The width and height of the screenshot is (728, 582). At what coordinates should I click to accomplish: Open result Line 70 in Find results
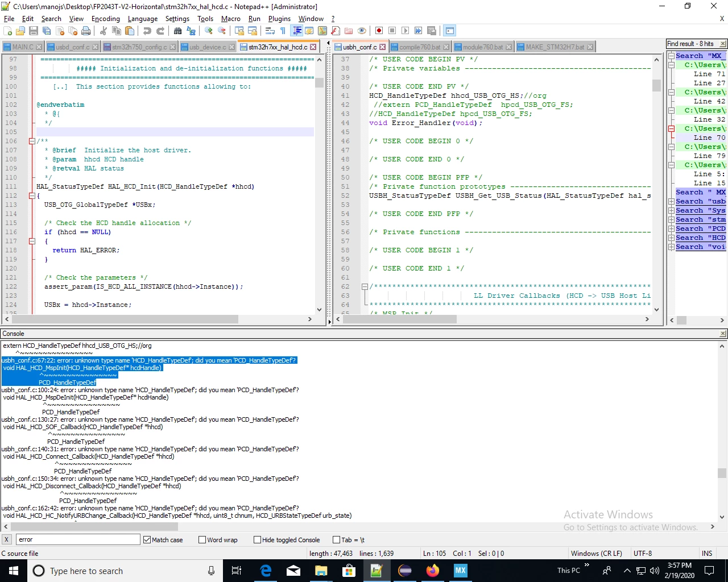709,138
